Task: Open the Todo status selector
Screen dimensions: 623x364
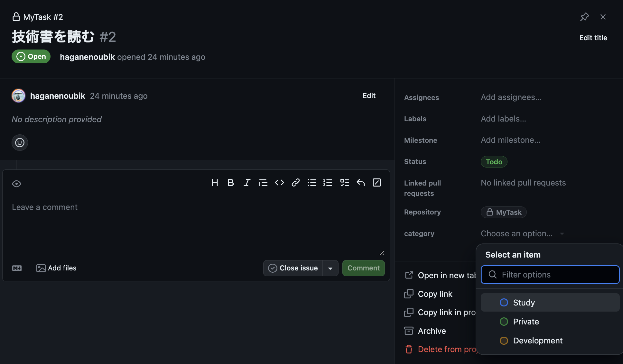Action: tap(494, 162)
